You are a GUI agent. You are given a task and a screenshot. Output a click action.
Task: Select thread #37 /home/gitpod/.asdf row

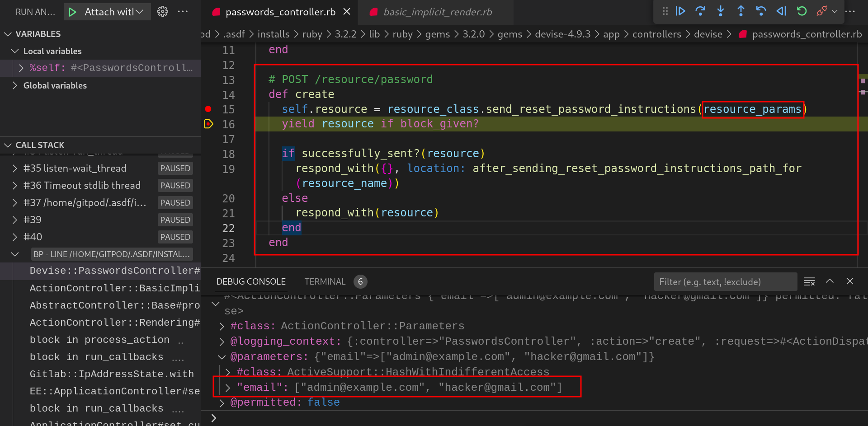pyautogui.click(x=100, y=202)
